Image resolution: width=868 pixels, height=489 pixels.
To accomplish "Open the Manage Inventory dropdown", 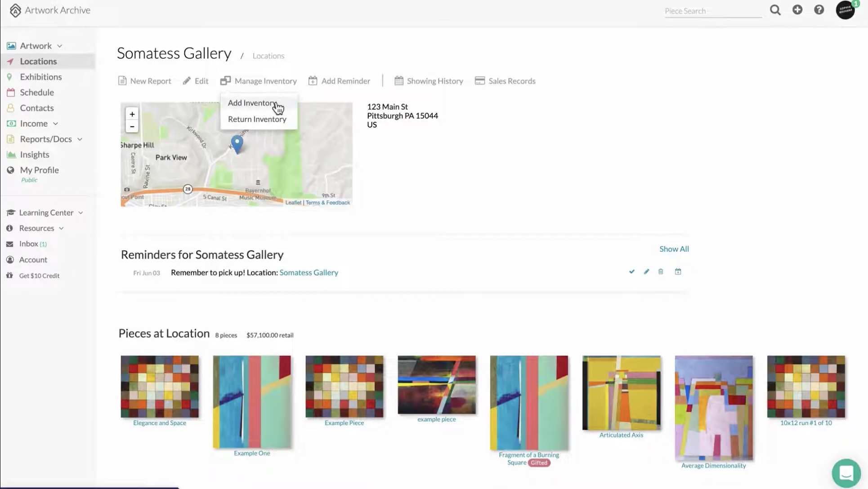I will tap(259, 81).
